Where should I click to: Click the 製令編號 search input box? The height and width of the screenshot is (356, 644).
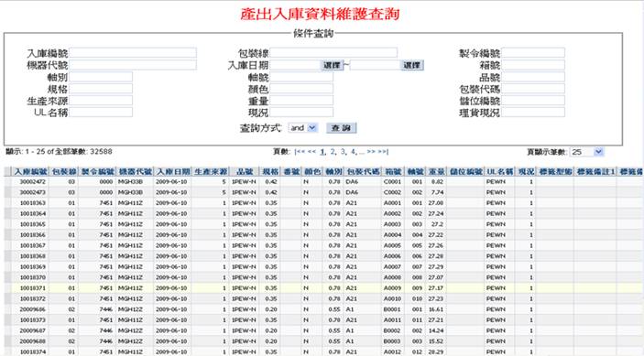tap(533, 53)
